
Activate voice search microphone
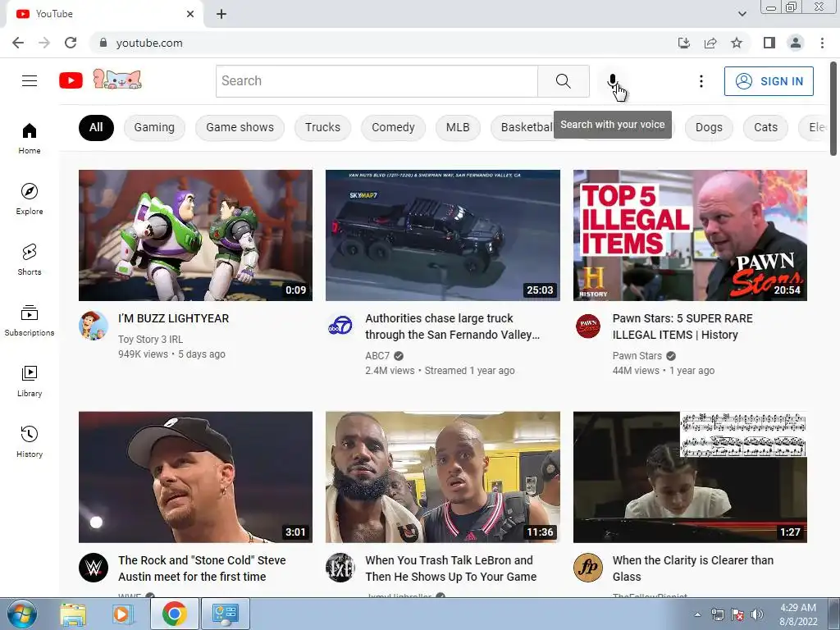612,81
